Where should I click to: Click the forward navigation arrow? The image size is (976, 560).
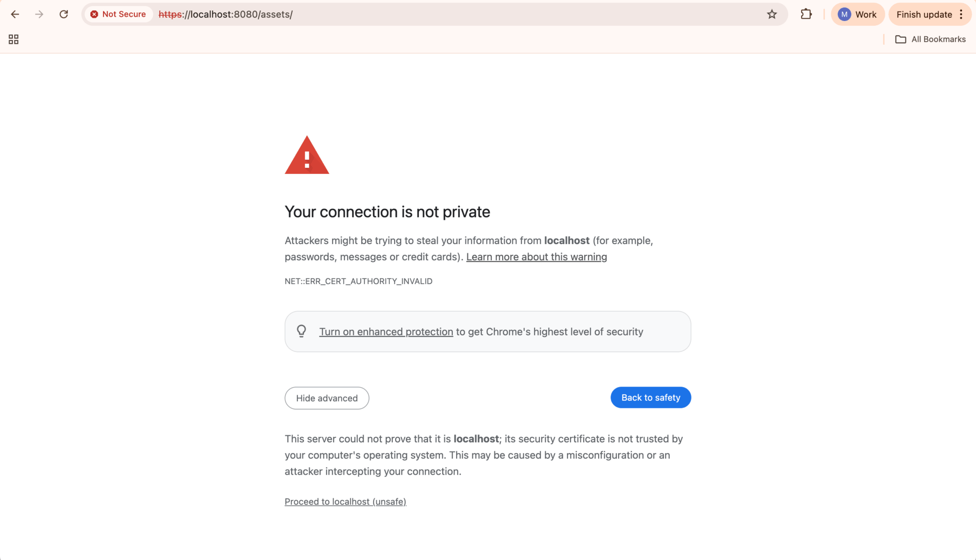pos(39,14)
